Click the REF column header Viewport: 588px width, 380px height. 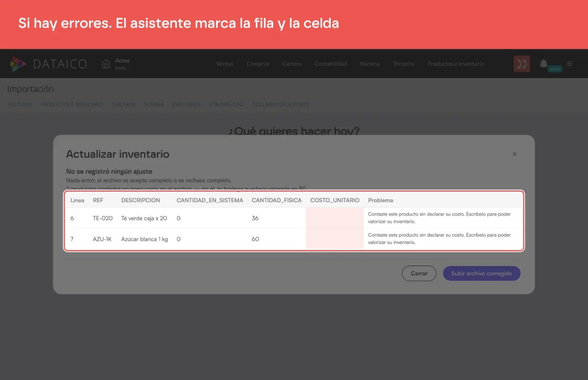[98, 200]
